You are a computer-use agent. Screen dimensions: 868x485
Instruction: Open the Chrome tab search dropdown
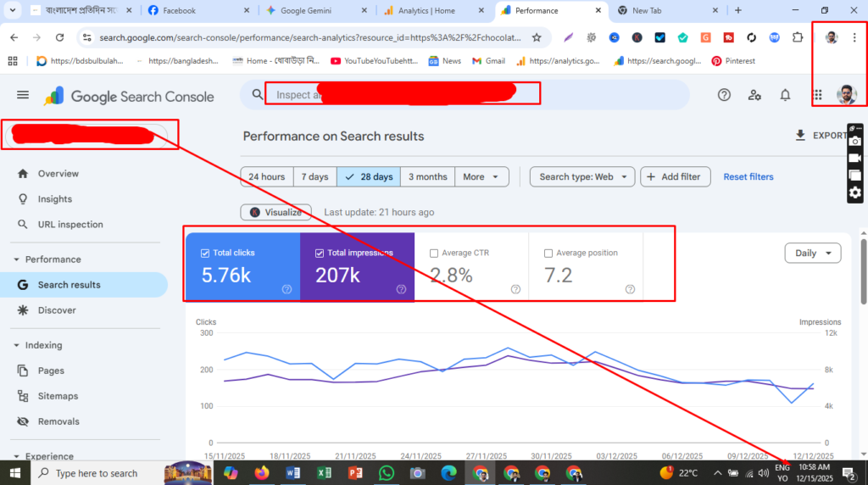coord(12,10)
